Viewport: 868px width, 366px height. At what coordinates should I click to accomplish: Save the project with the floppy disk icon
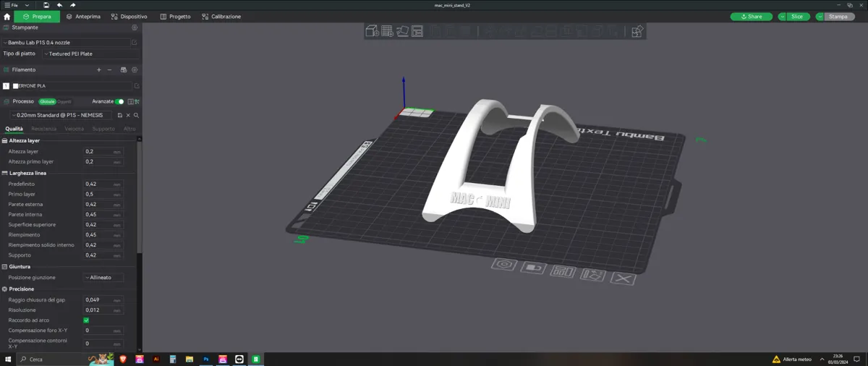(x=46, y=5)
